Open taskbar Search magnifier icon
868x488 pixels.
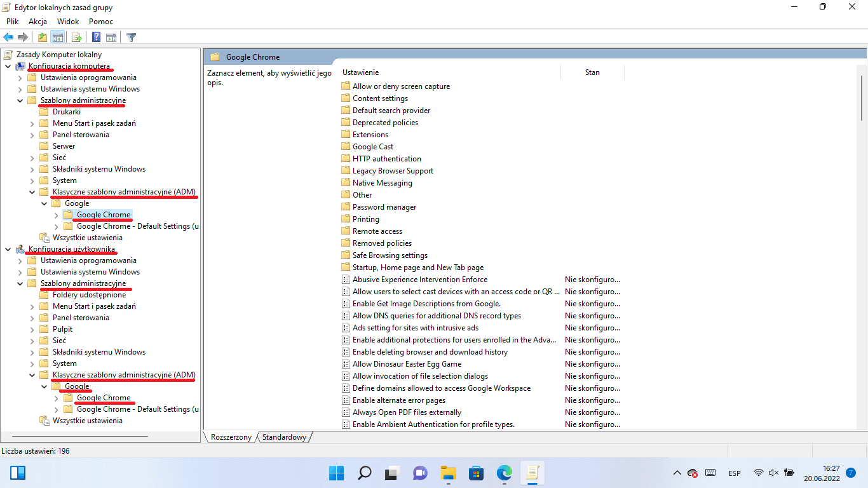coord(365,473)
